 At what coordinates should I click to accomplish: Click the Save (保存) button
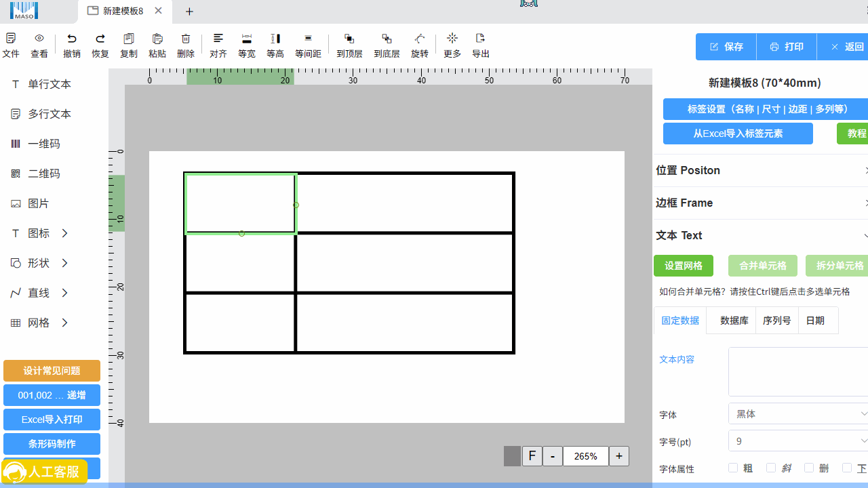tap(726, 47)
